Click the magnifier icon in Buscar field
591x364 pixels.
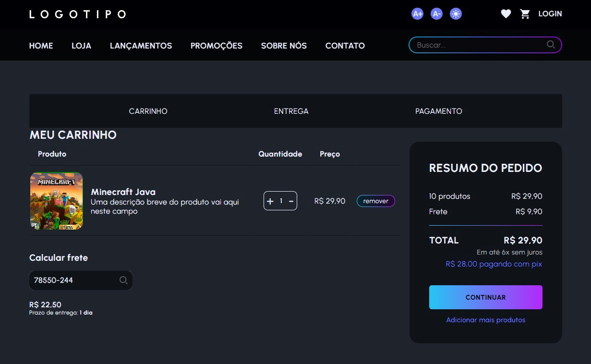pos(551,45)
